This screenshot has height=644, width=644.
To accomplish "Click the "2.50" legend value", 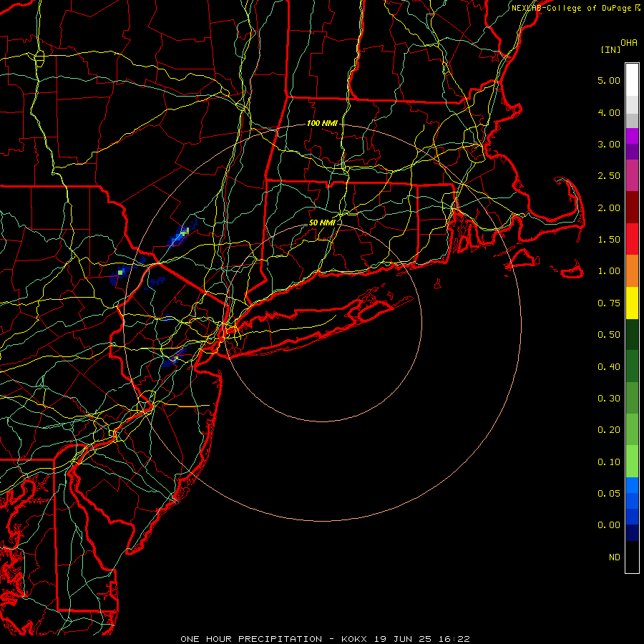I will tap(609, 176).
